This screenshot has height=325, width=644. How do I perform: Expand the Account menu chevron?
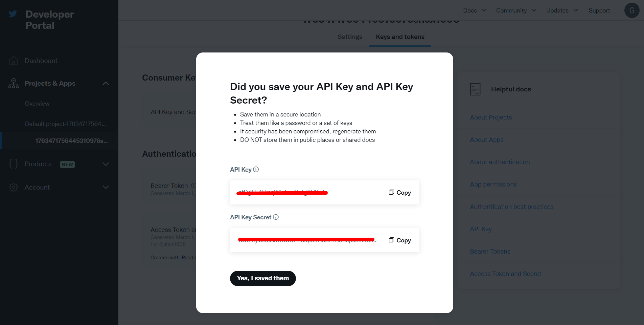pos(106,187)
